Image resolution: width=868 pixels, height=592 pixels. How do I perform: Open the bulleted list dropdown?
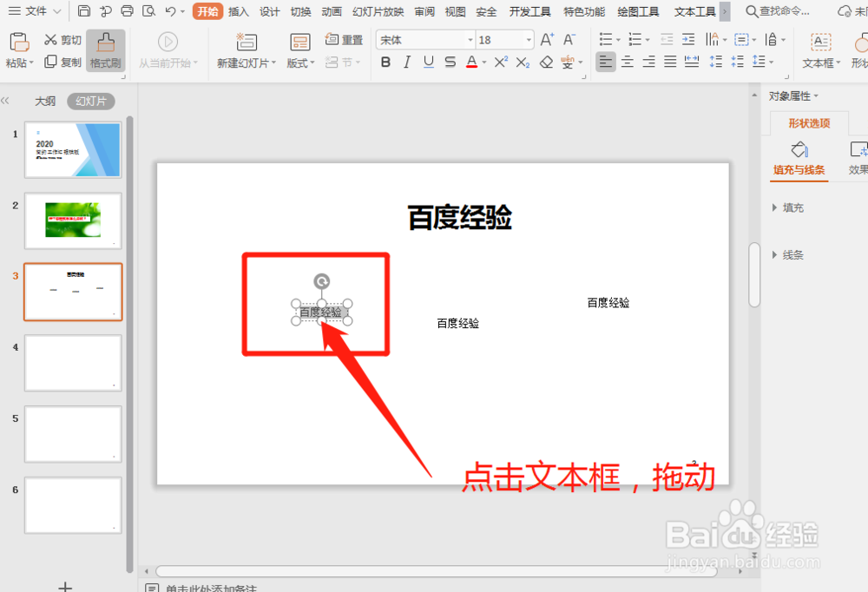tap(618, 40)
